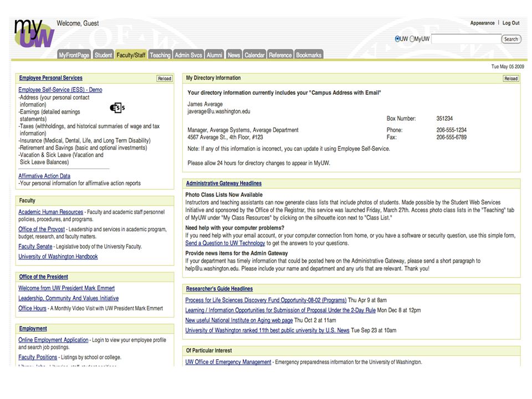Open National Institute on Aging web page link
The image size is (532, 399).
point(239,320)
